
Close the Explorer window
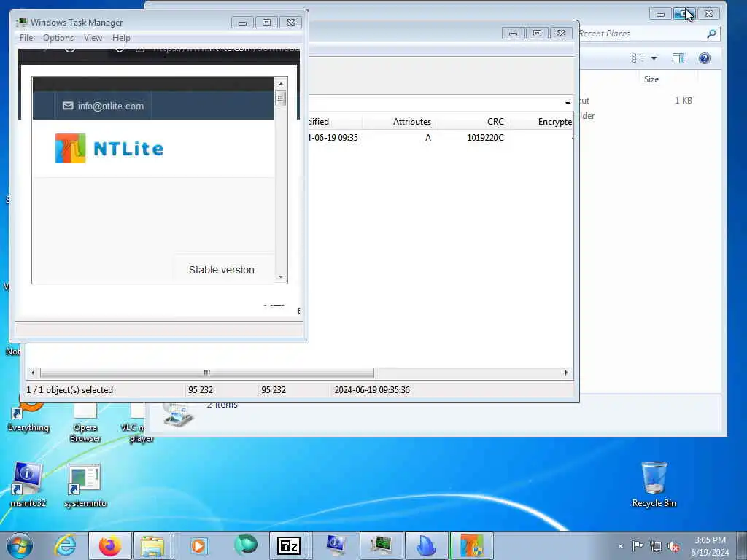click(708, 13)
